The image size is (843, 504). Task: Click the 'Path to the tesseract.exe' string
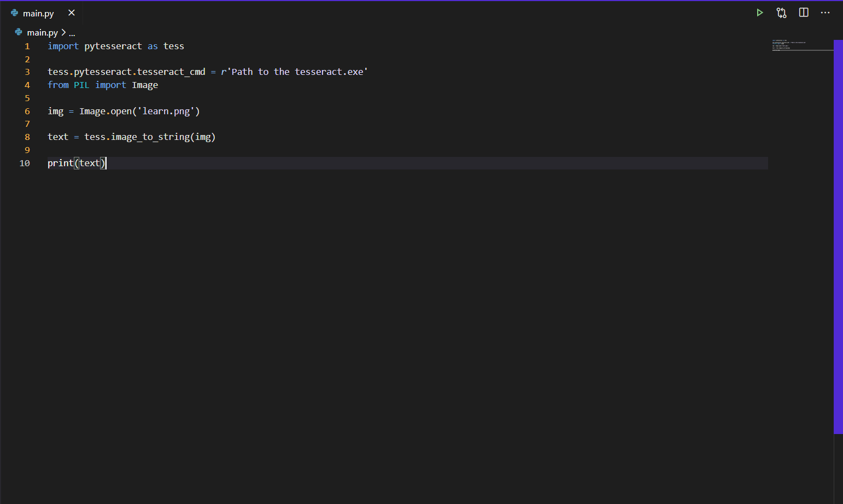(x=297, y=72)
